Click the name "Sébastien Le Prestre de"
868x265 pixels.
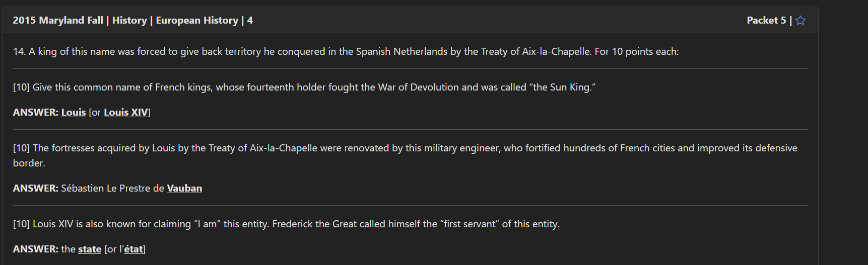tap(112, 188)
